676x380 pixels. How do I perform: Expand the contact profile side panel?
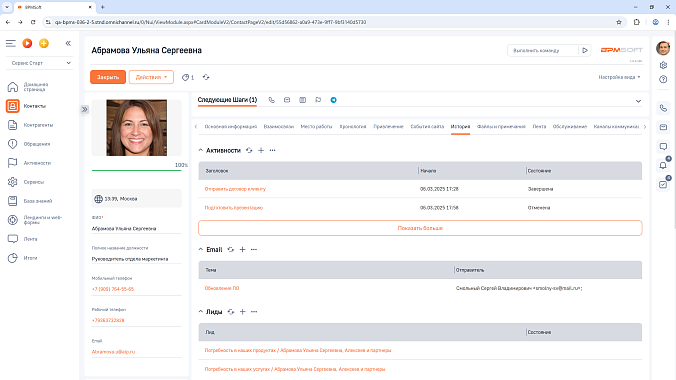[x=84, y=110]
